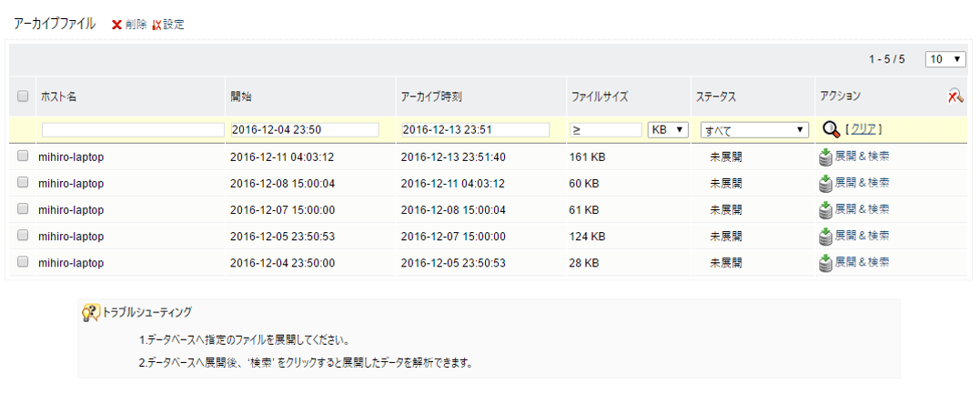980x394 pixels.
Task: Open the settings (設定) icon
Action: (157, 25)
